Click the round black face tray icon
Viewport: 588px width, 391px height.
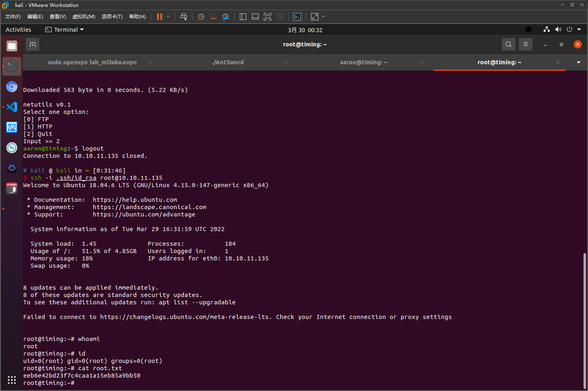[x=529, y=29]
